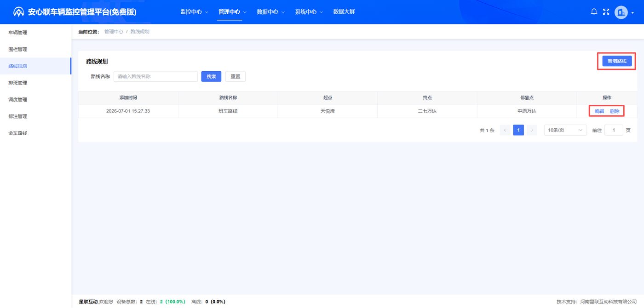Click the 管理中心 breadcrumb link

114,32
